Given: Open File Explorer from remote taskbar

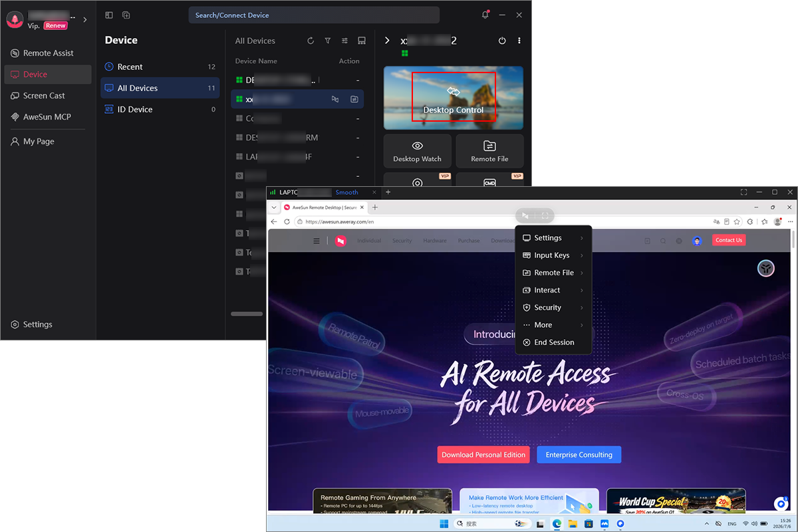Looking at the screenshot, I should 573,523.
